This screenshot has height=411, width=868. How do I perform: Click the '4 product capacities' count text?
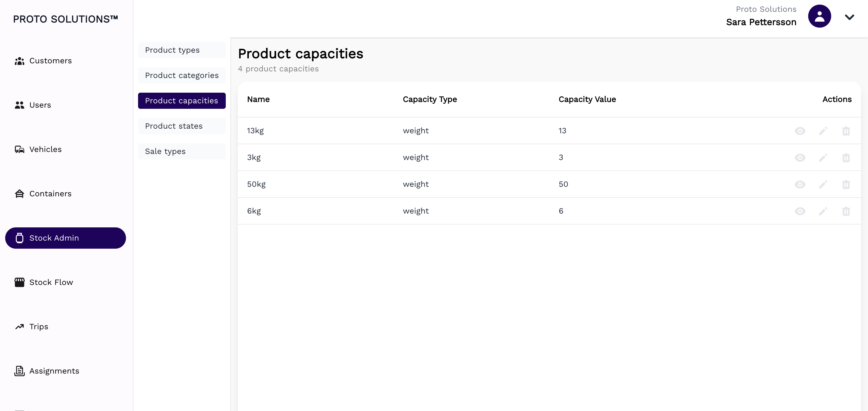(x=278, y=69)
